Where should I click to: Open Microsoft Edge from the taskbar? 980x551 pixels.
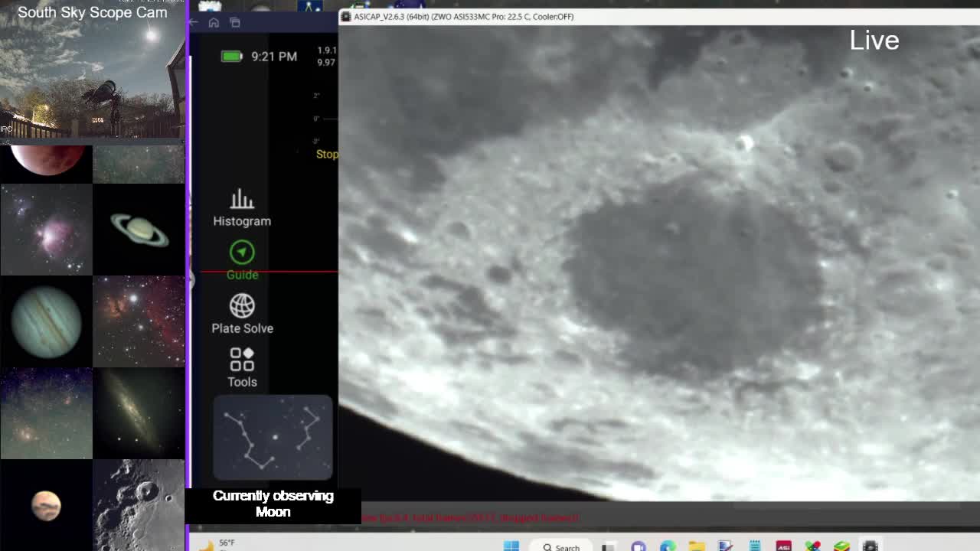point(668,546)
